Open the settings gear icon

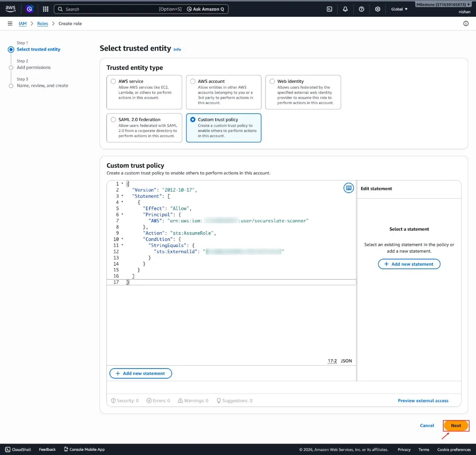[377, 9]
